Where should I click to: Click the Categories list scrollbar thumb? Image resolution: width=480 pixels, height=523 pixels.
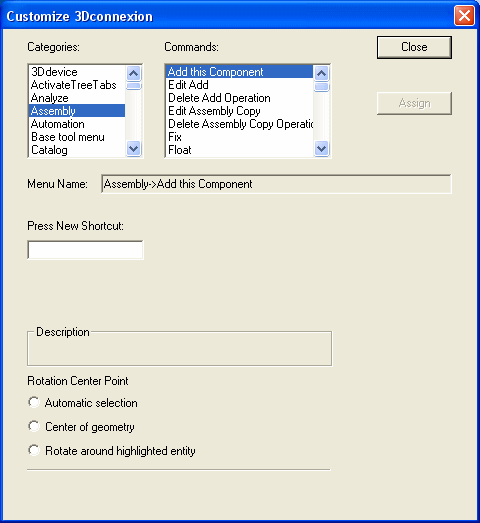(134, 86)
